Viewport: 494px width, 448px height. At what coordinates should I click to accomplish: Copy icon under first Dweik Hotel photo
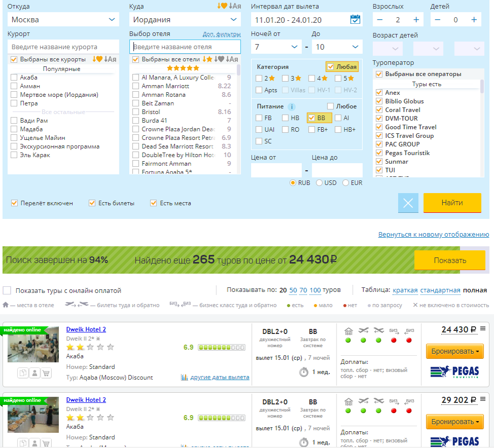tap(23, 373)
